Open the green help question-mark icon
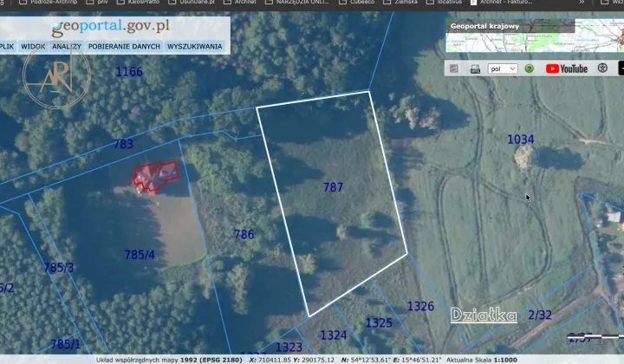 (x=529, y=68)
